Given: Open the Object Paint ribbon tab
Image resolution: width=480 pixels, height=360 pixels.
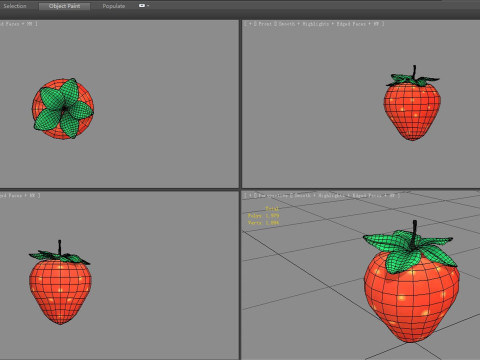Looking at the screenshot, I should click(64, 6).
